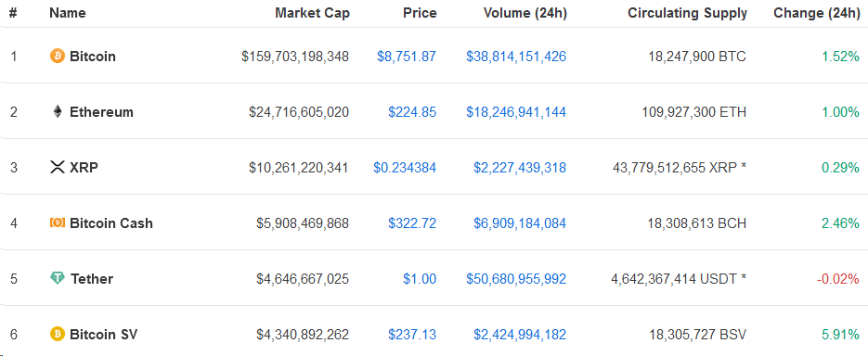Viewport: 868px width, 356px height.
Task: Open the Bitcoin Cash name link
Action: coord(111,222)
